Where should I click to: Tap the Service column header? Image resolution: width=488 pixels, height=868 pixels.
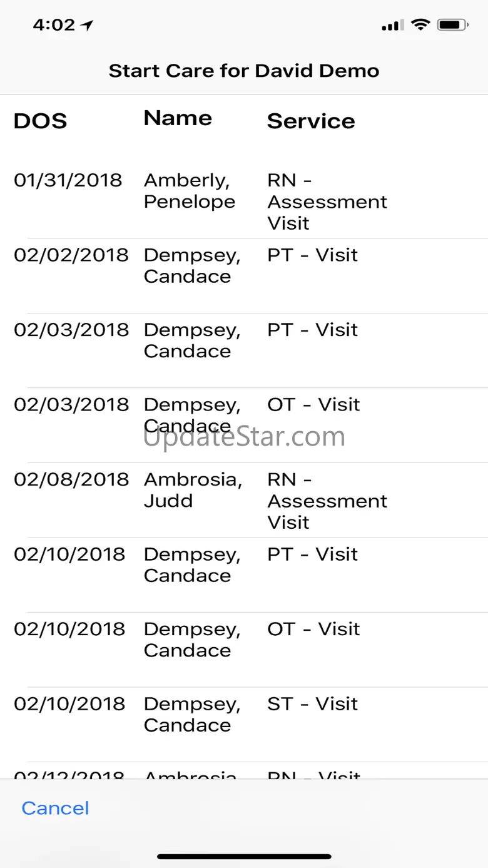[311, 121]
